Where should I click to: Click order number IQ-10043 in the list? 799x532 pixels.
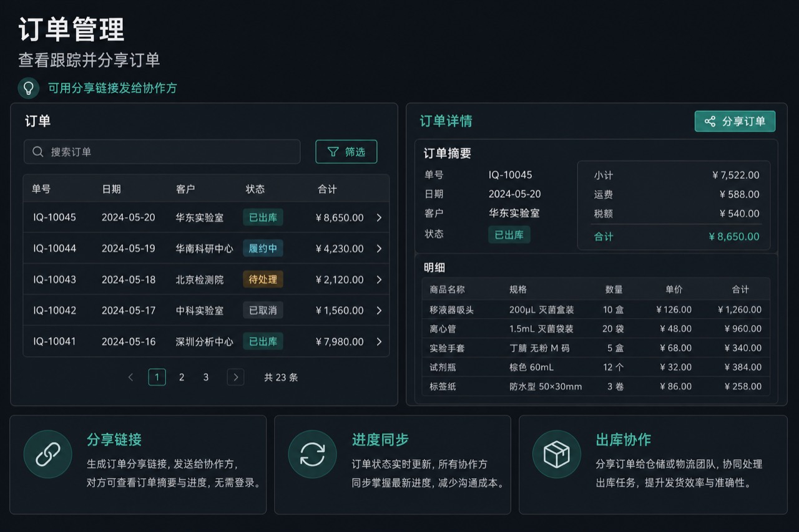(x=55, y=279)
